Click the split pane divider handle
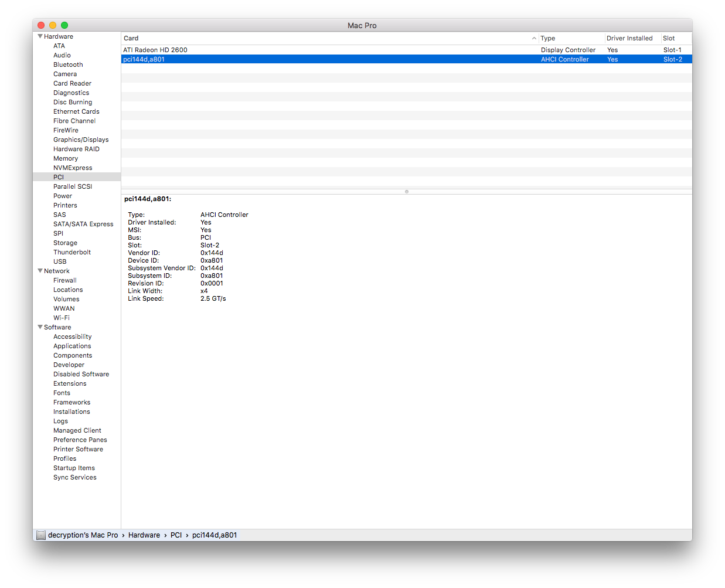The image size is (725, 588). tap(407, 192)
